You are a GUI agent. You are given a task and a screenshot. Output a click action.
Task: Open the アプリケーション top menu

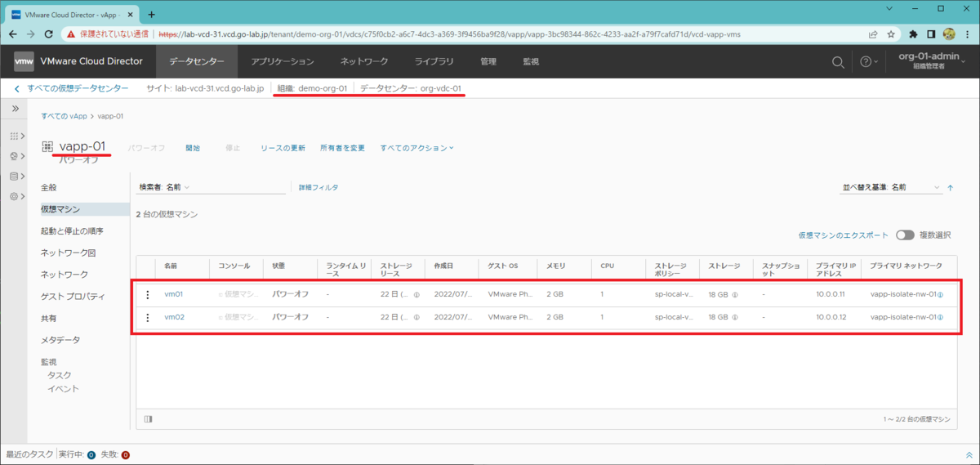pos(283,61)
